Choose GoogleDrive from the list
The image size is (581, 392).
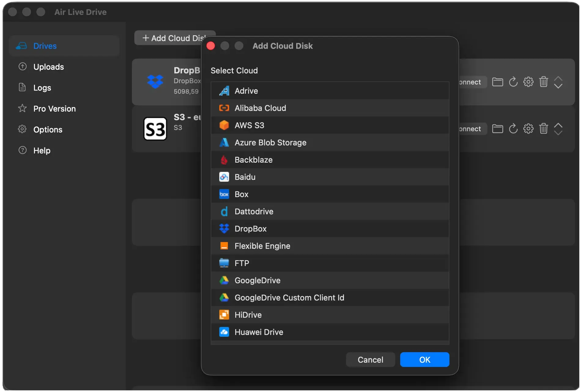pos(330,280)
